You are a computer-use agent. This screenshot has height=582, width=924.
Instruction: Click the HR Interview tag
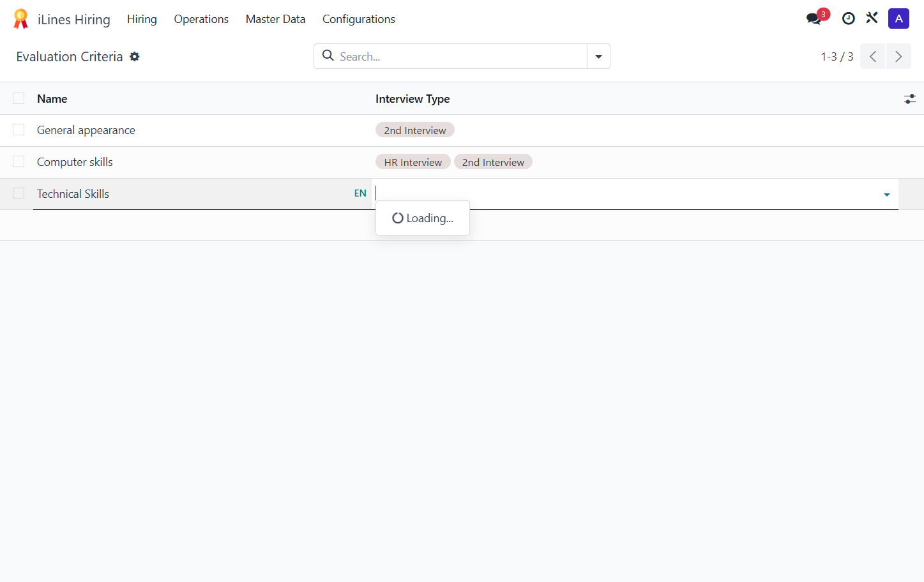click(413, 162)
